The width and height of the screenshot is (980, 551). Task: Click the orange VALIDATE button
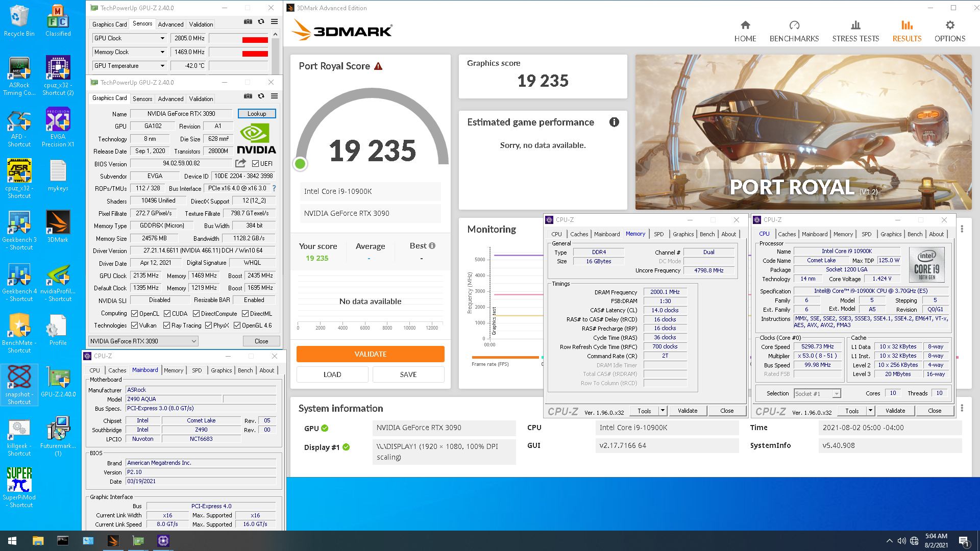(x=371, y=354)
